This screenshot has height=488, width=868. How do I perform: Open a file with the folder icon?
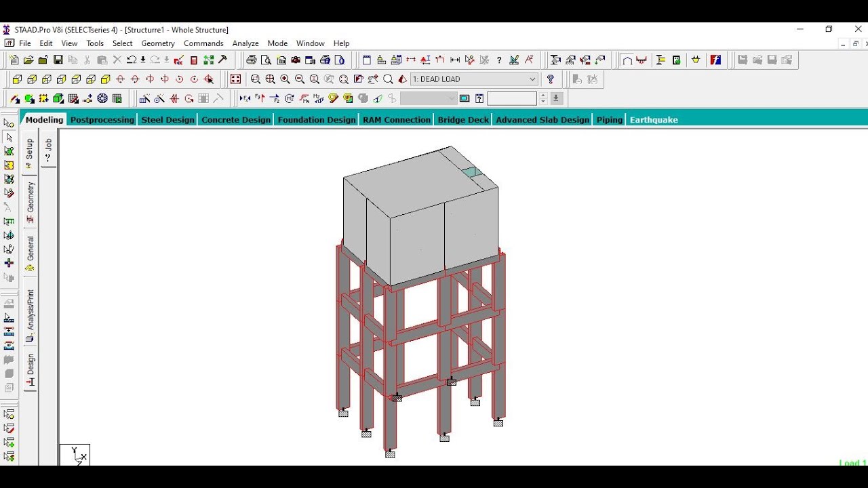pos(29,60)
